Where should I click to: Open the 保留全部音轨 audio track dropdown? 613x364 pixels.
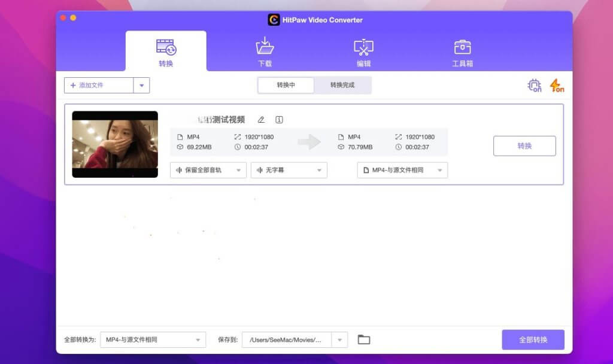(x=208, y=170)
